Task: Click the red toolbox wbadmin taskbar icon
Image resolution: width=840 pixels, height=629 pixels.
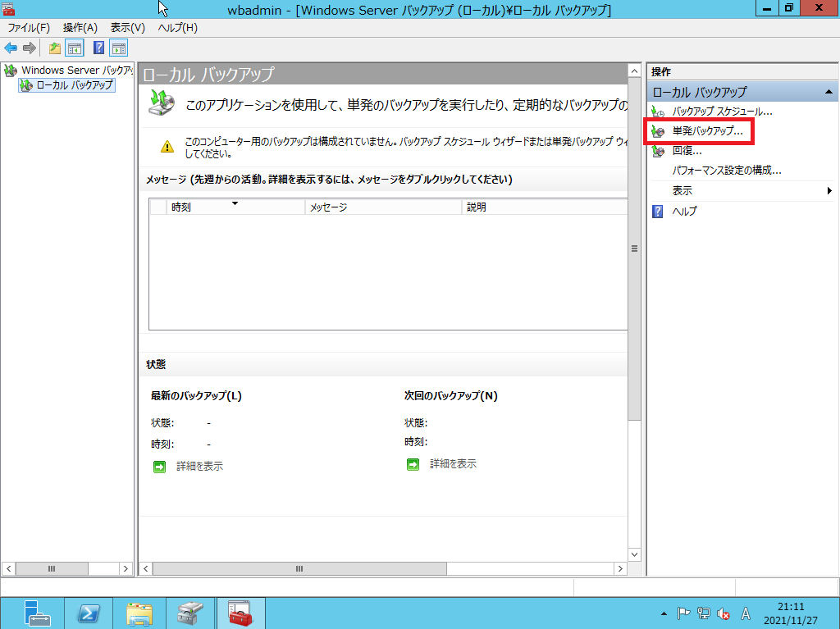Action: coord(240,613)
